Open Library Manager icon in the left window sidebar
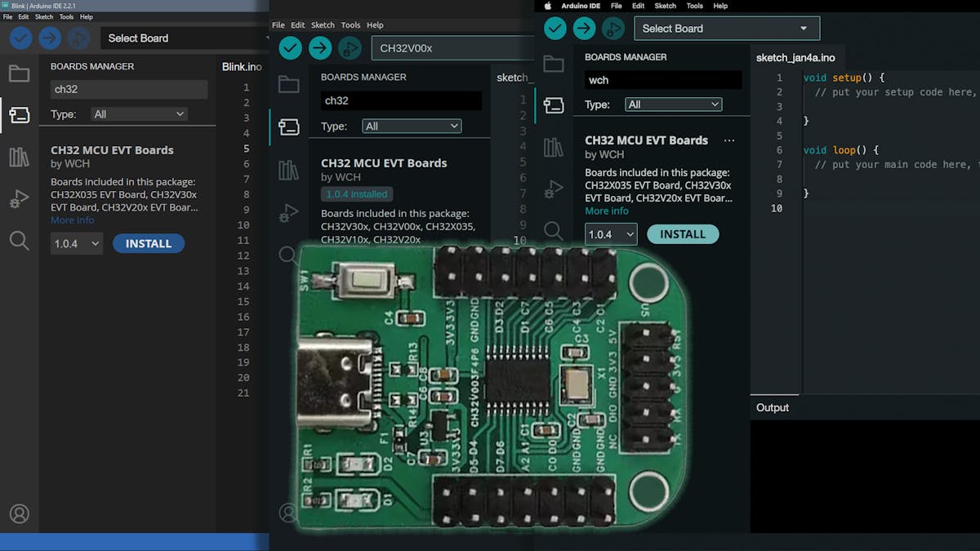Image resolution: width=980 pixels, height=551 pixels. (x=19, y=158)
